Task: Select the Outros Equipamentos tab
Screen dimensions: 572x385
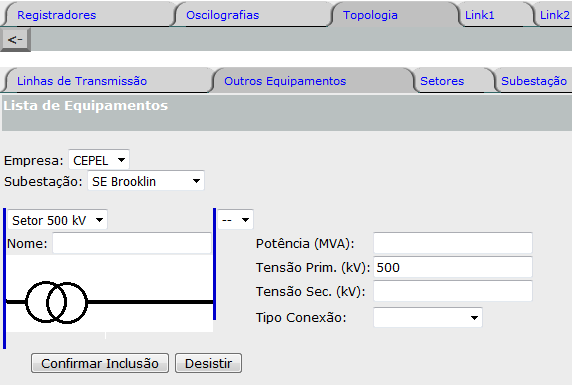Action: click(285, 81)
